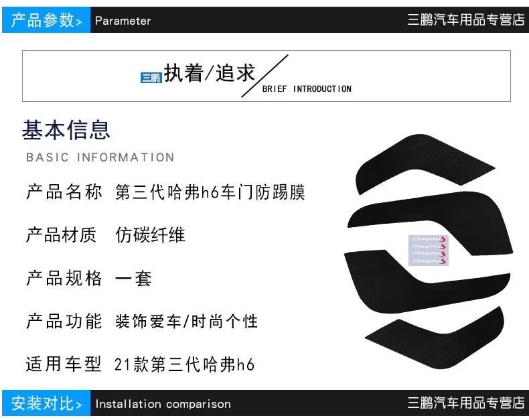Click the value 装饰爱车/时尚个性
This screenshot has width=529, height=420.
187,322
